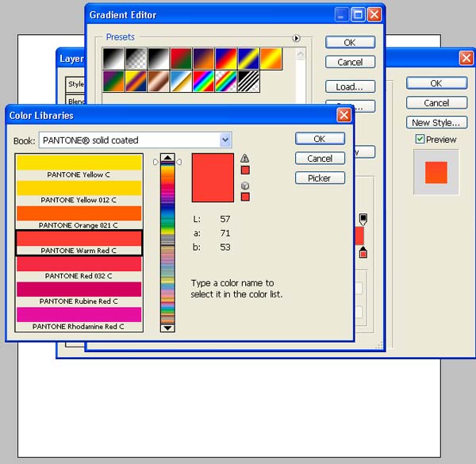Close the Color Libraries dialog
Image resolution: width=476 pixels, height=464 pixels.
pos(344,115)
